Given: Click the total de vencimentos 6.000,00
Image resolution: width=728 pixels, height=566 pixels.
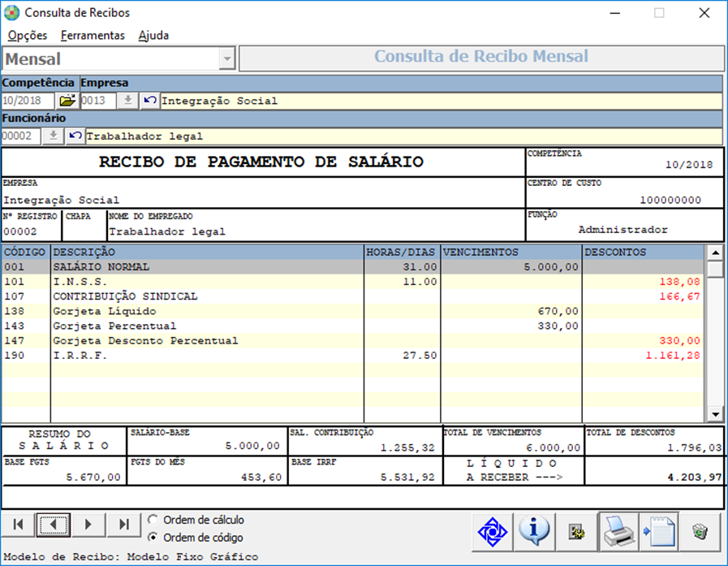Looking at the screenshot, I should point(553,447).
